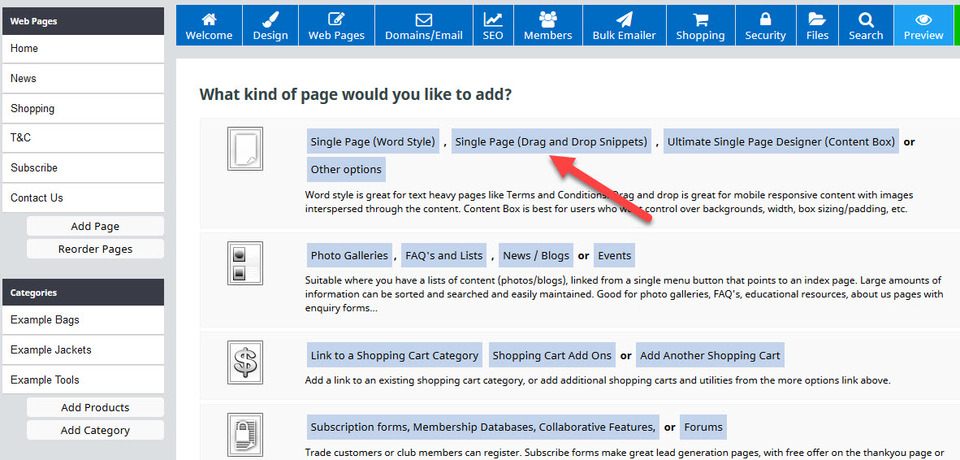Open the Files folder icon
The height and width of the screenshot is (460, 960).
coord(817,26)
